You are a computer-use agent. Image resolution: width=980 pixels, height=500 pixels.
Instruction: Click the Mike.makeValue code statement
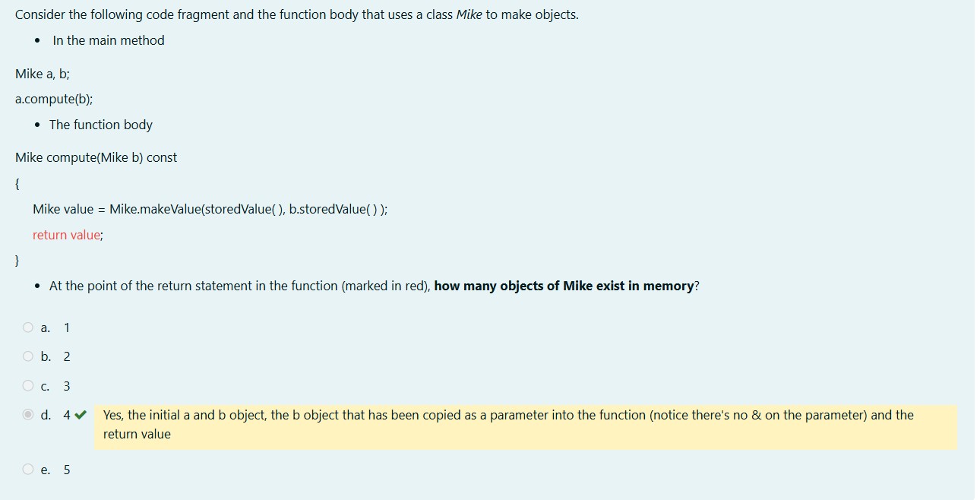pos(210,209)
